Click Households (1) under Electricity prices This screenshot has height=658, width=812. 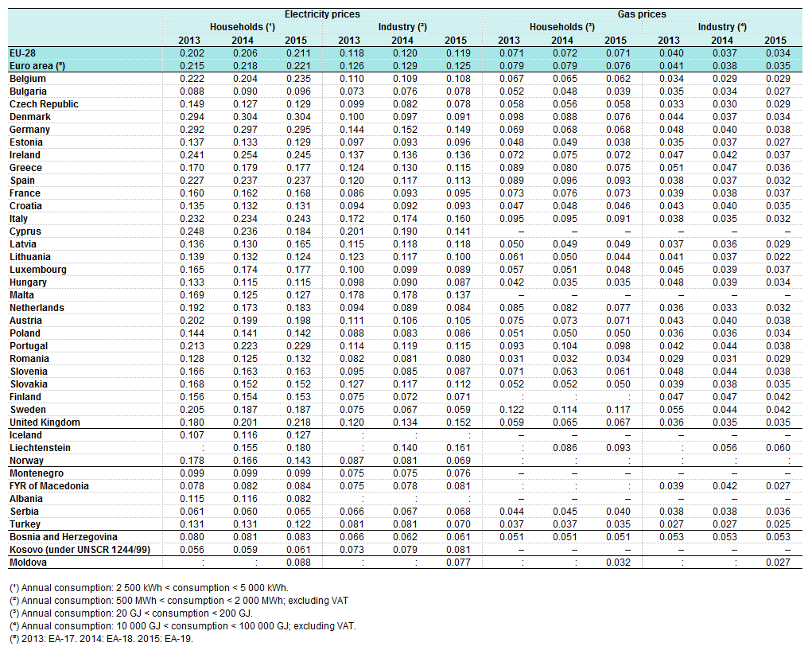[x=243, y=27]
